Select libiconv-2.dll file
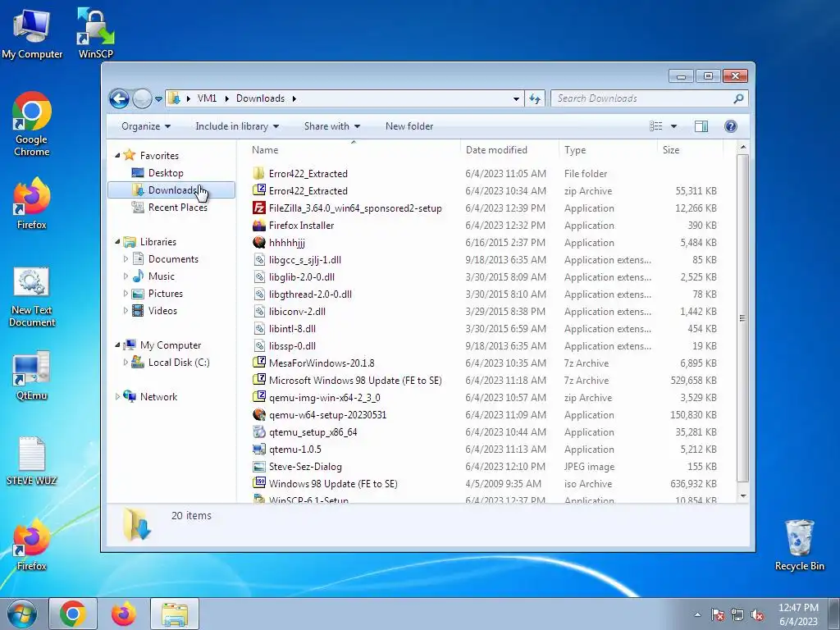 click(297, 311)
